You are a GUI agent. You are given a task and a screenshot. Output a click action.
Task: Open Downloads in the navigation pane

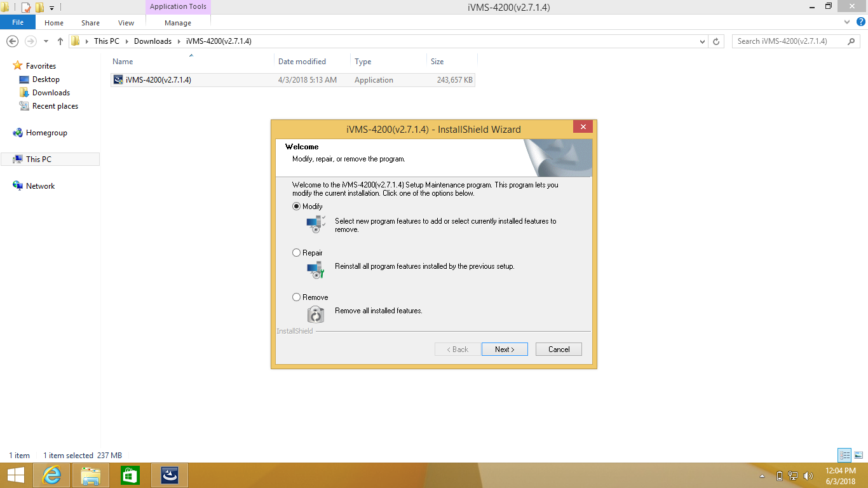tap(51, 93)
